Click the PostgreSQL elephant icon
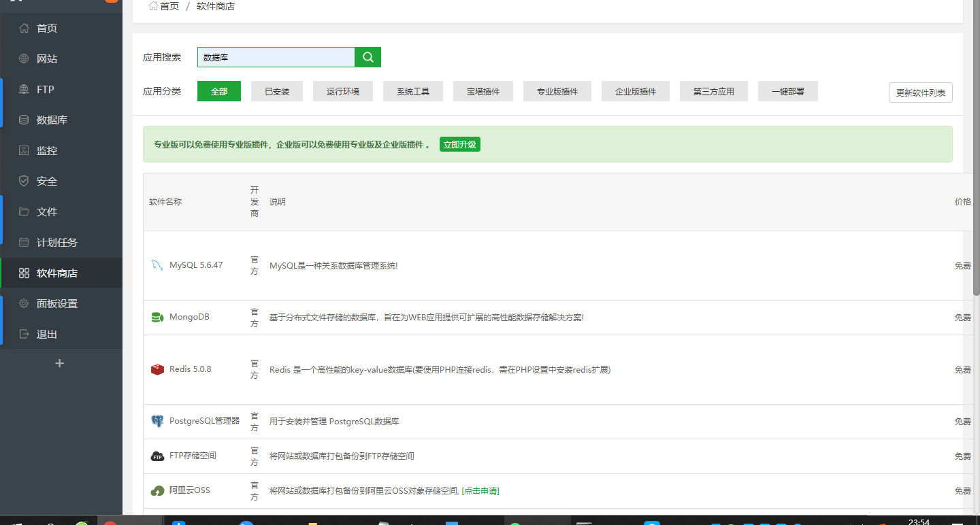 coord(157,422)
